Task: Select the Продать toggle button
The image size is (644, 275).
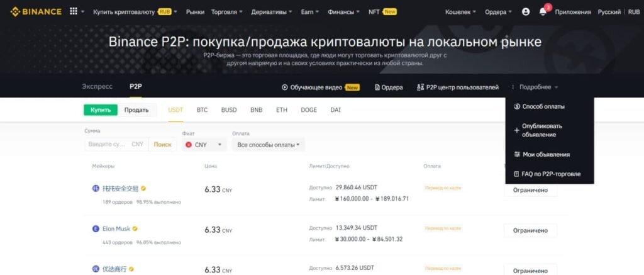Action: (136, 109)
